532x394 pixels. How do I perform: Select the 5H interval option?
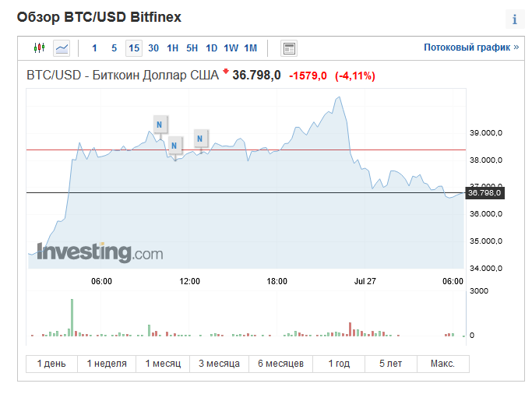pyautogui.click(x=192, y=48)
